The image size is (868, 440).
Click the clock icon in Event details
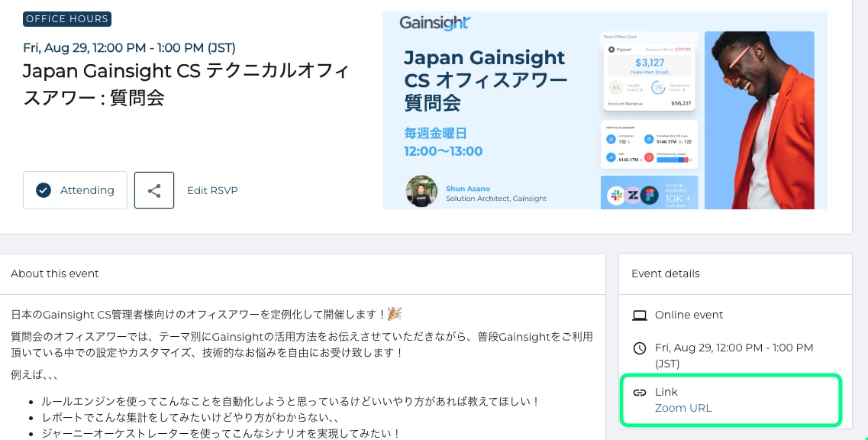640,348
